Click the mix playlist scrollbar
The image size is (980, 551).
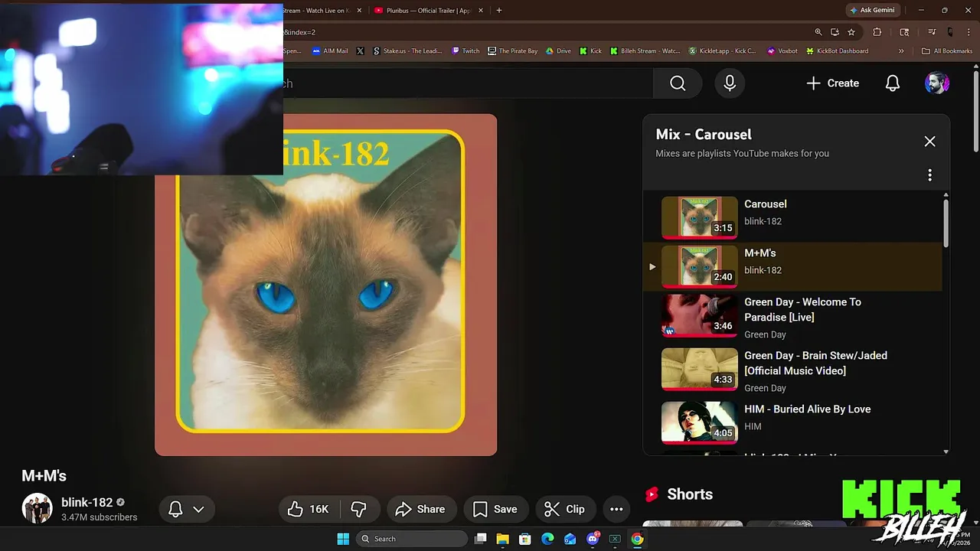click(946, 222)
